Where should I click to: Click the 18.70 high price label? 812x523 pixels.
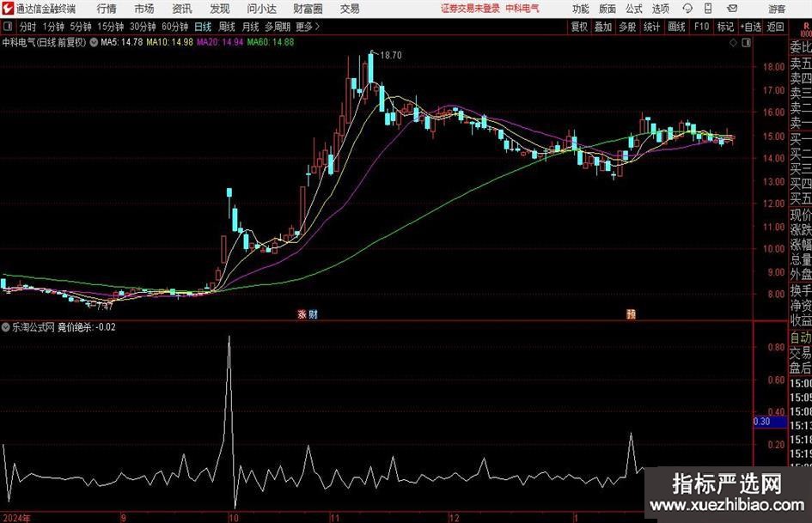point(391,55)
